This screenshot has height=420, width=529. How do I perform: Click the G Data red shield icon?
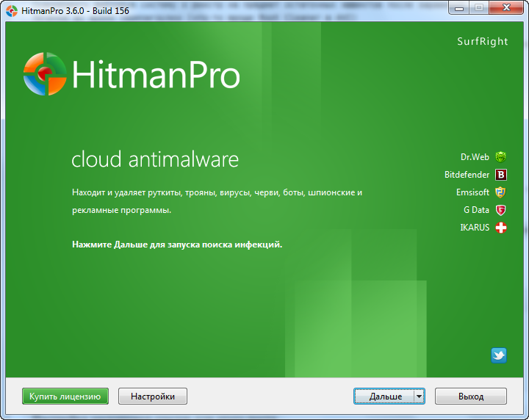coord(501,210)
